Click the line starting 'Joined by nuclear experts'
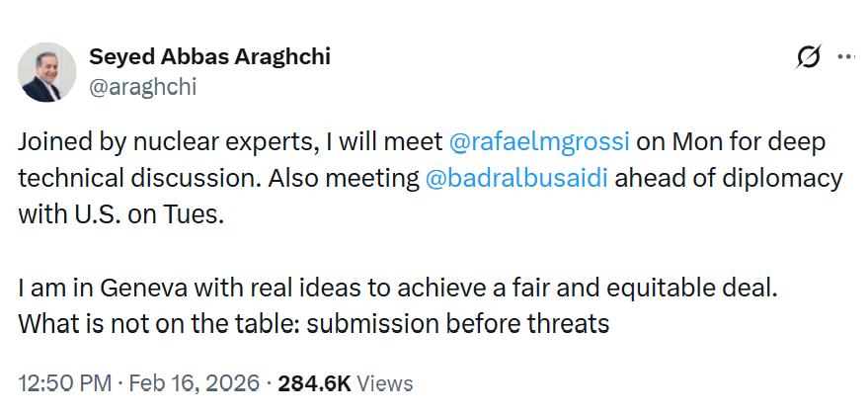 422,142
